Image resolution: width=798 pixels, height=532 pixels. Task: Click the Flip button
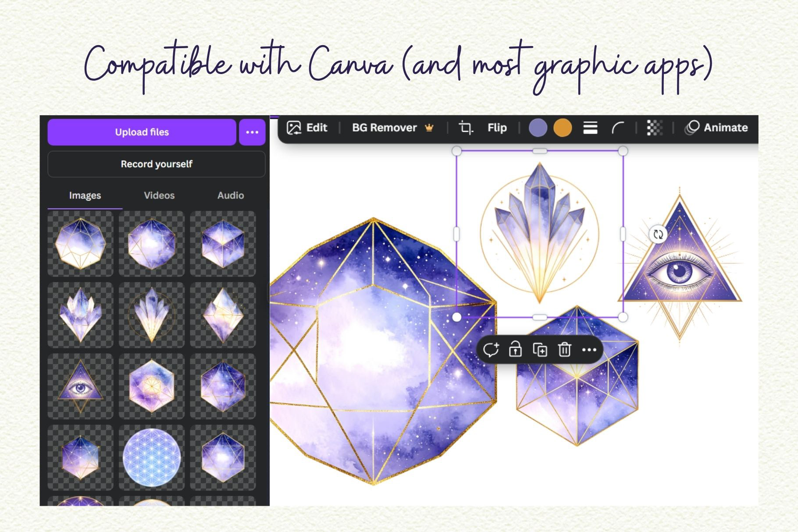pos(497,128)
